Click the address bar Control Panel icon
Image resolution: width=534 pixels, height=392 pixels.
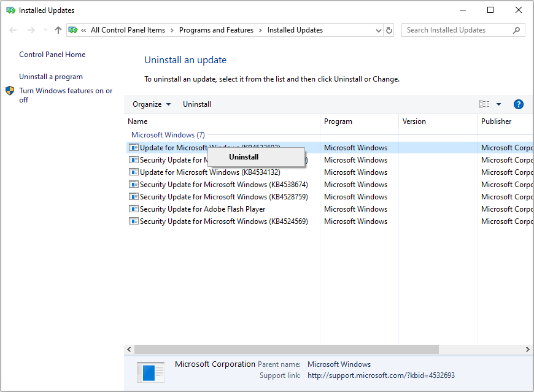coord(73,30)
